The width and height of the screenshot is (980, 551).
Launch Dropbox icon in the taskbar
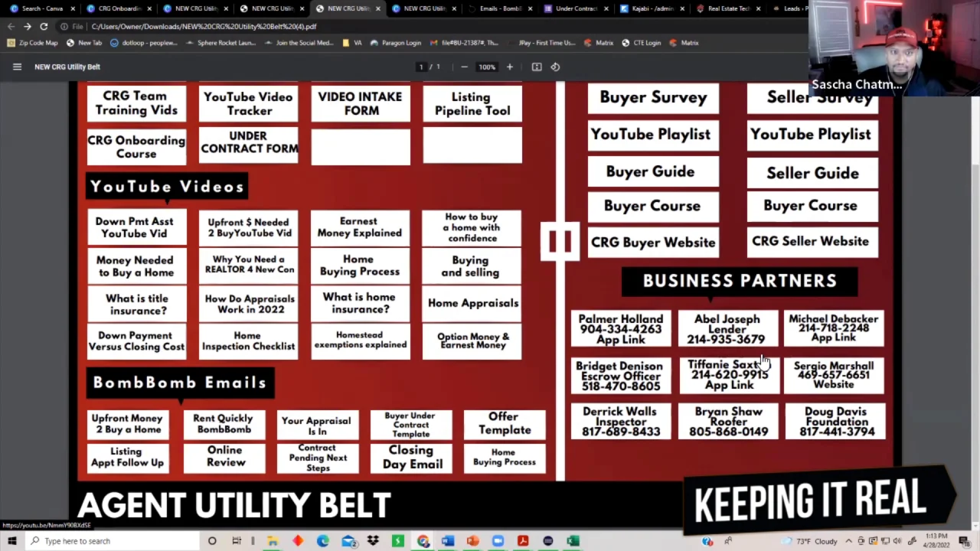point(373,541)
